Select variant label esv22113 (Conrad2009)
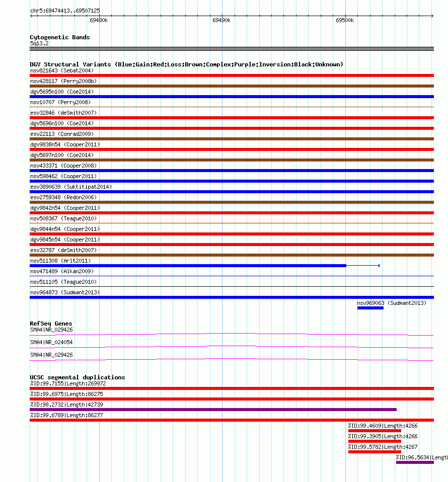The width and height of the screenshot is (448, 482). tap(62, 134)
